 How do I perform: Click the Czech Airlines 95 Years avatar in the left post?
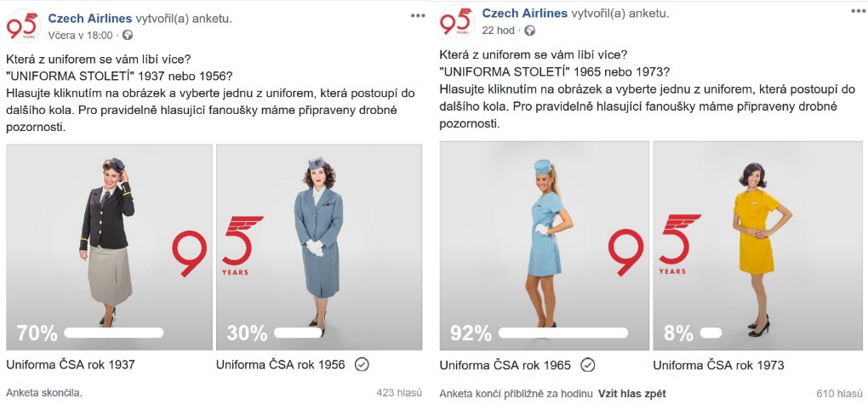click(x=23, y=26)
